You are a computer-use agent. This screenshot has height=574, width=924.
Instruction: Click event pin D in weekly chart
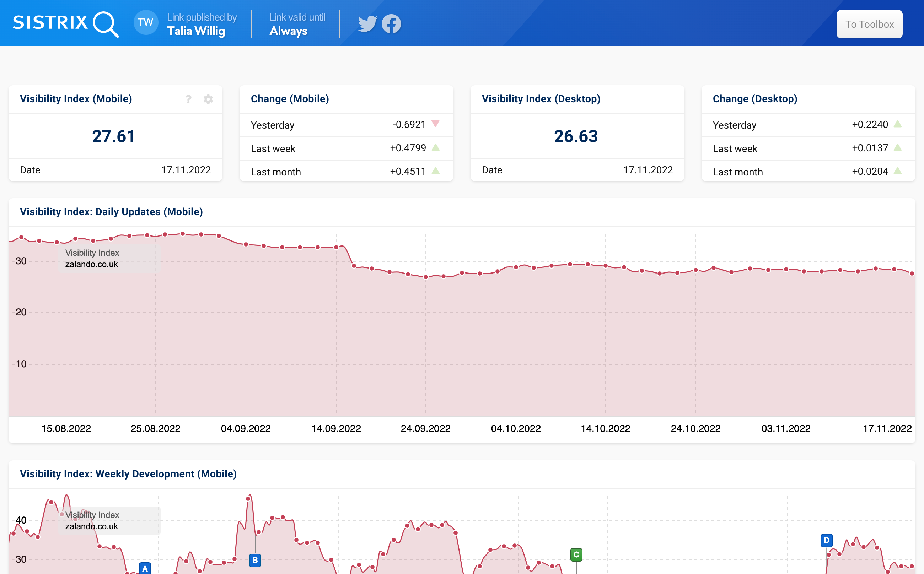point(826,540)
